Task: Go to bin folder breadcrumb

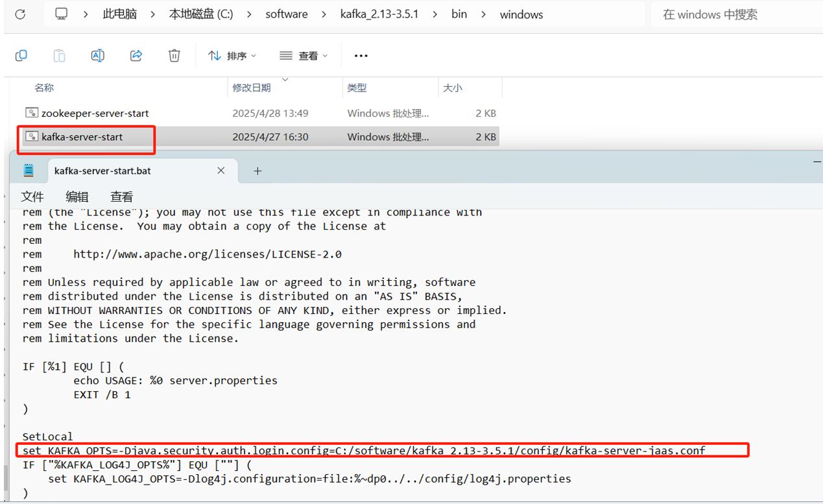Action: click(x=459, y=14)
